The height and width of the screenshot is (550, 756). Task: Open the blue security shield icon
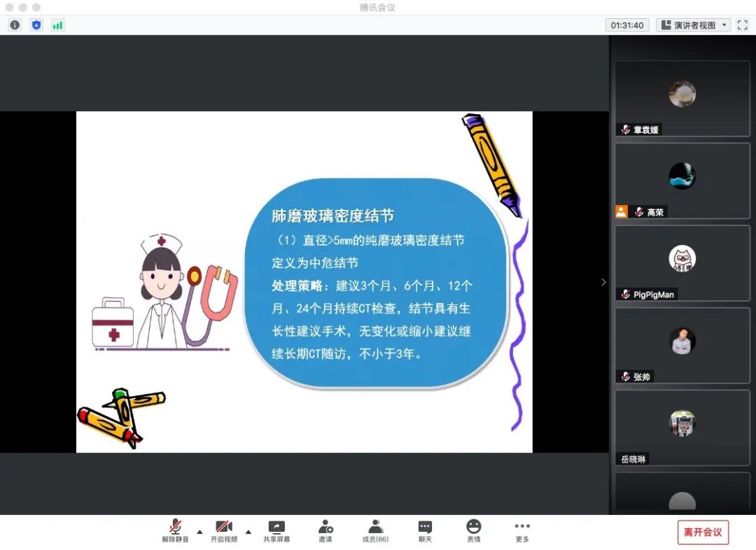36,25
